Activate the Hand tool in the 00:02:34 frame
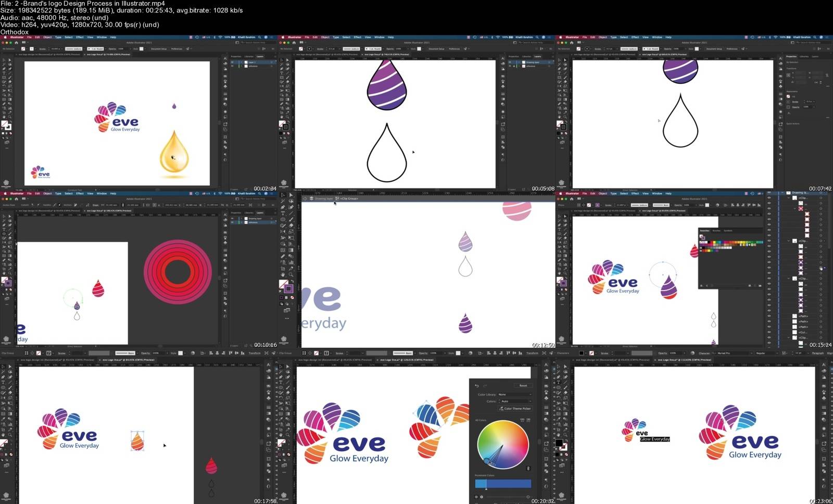This screenshot has width=833, height=504. (3, 117)
